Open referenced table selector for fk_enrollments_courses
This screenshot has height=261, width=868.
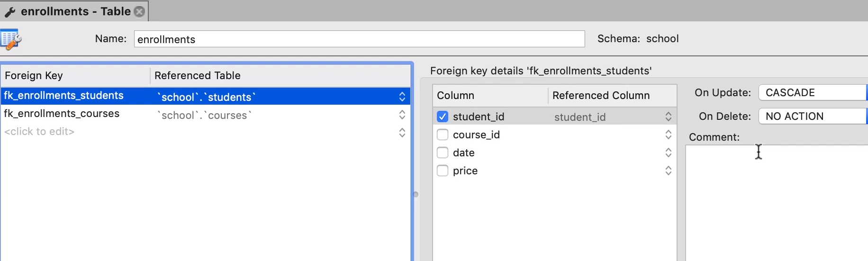tap(402, 115)
